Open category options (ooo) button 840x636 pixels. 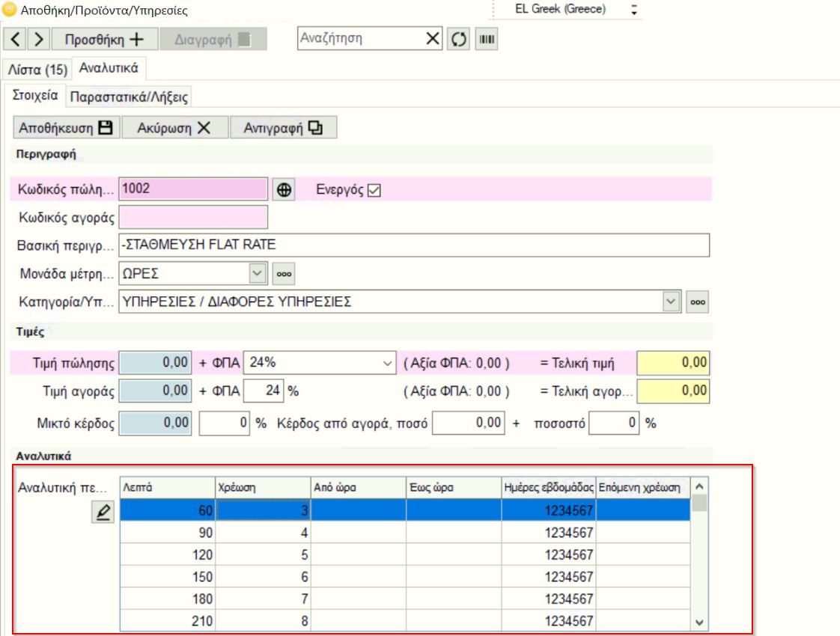click(698, 302)
